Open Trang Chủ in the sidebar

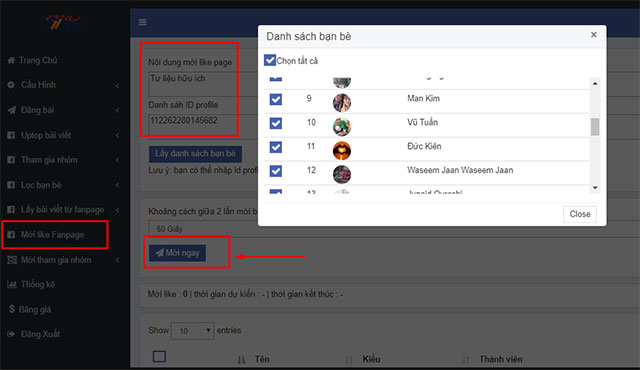pyautogui.click(x=38, y=60)
